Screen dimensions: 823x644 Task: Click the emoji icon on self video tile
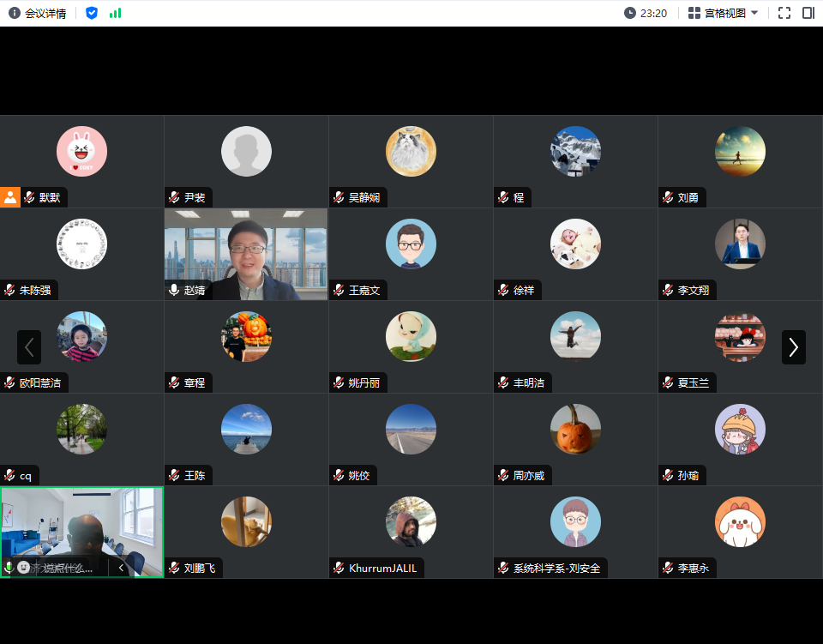tap(24, 567)
